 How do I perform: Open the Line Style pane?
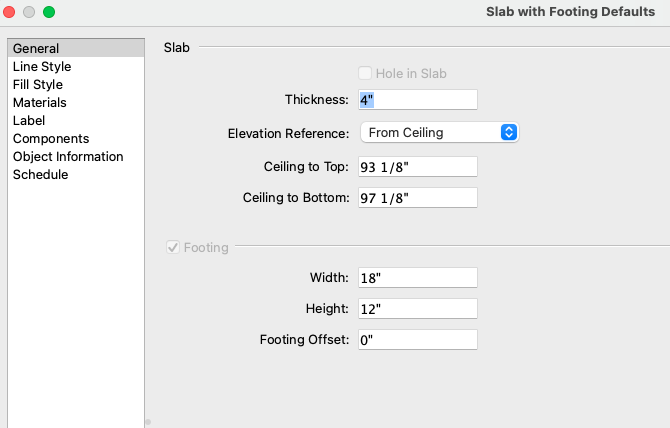pos(42,66)
